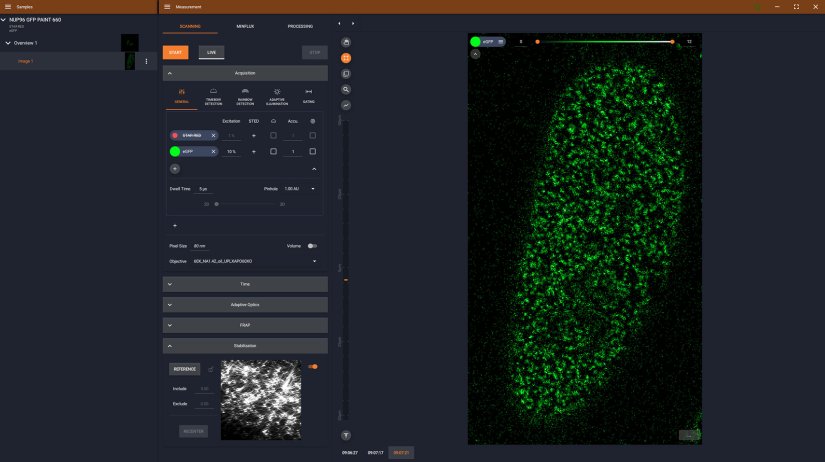Expand the FRAP section
Viewport: 825px width, 462px height.
245,325
